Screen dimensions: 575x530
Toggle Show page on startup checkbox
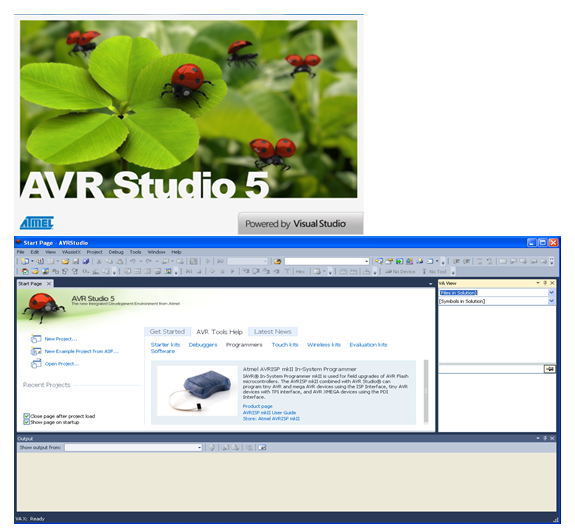26,422
